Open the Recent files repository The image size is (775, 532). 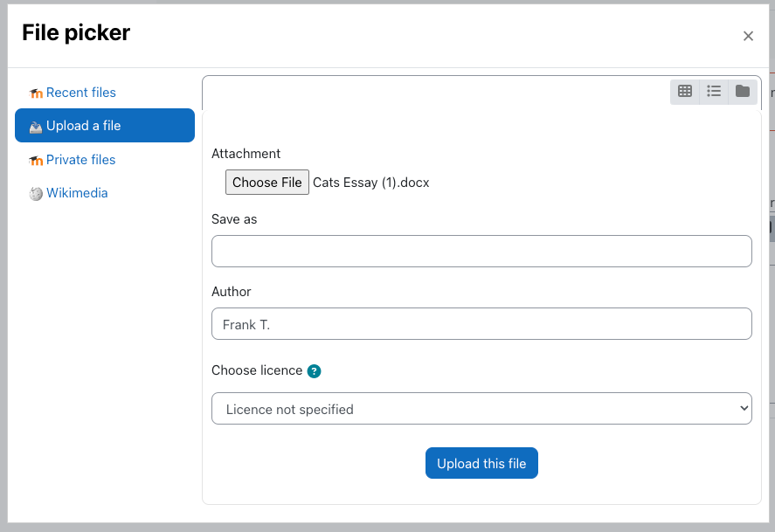click(80, 93)
